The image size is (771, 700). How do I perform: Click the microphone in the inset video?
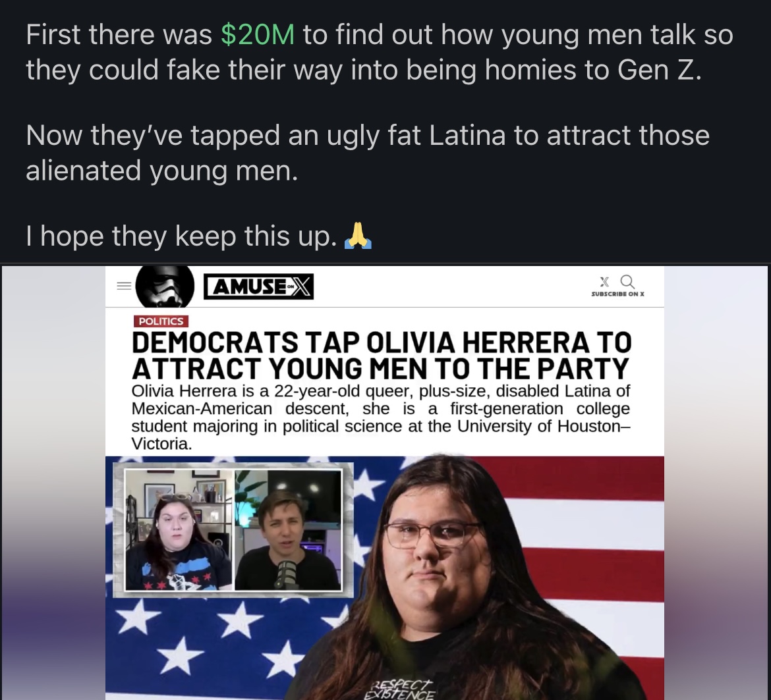click(286, 574)
